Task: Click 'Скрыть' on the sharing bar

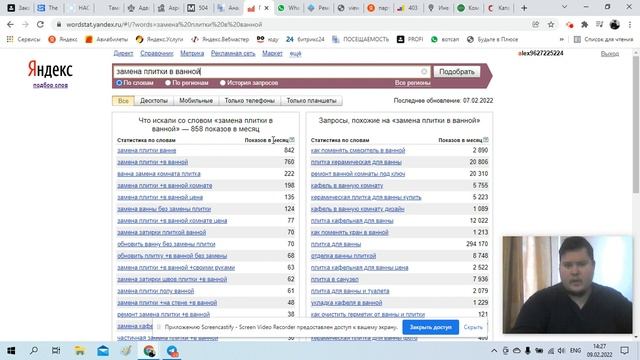Action: (x=473, y=327)
